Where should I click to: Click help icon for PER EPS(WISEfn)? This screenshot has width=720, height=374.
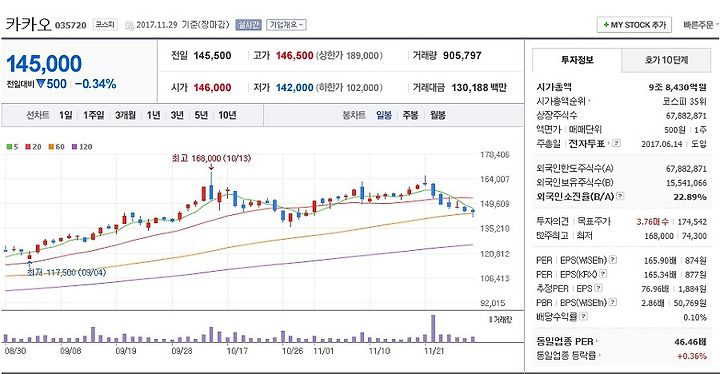point(613,260)
